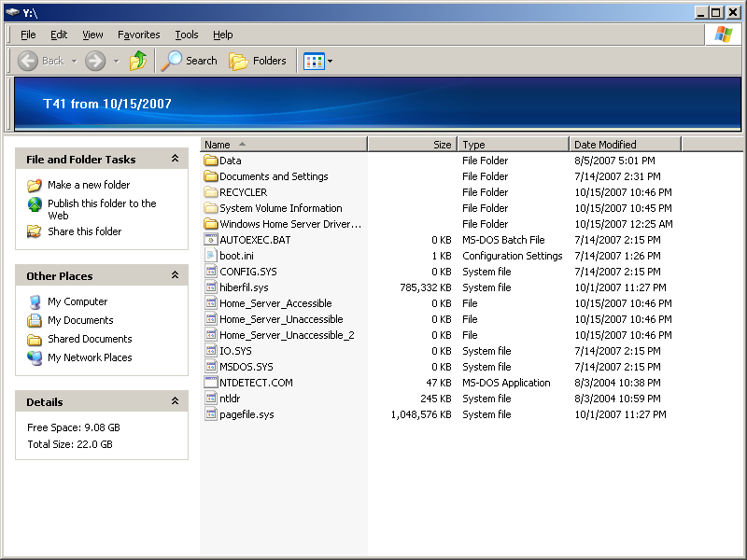747x560 pixels.
Task: Click the Configuration Settings type cell
Action: pyautogui.click(x=512, y=256)
